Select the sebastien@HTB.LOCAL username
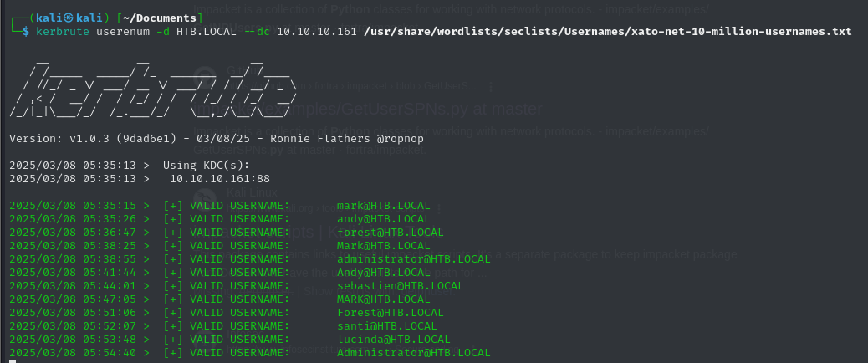This screenshot has width=868, height=363. [401, 286]
